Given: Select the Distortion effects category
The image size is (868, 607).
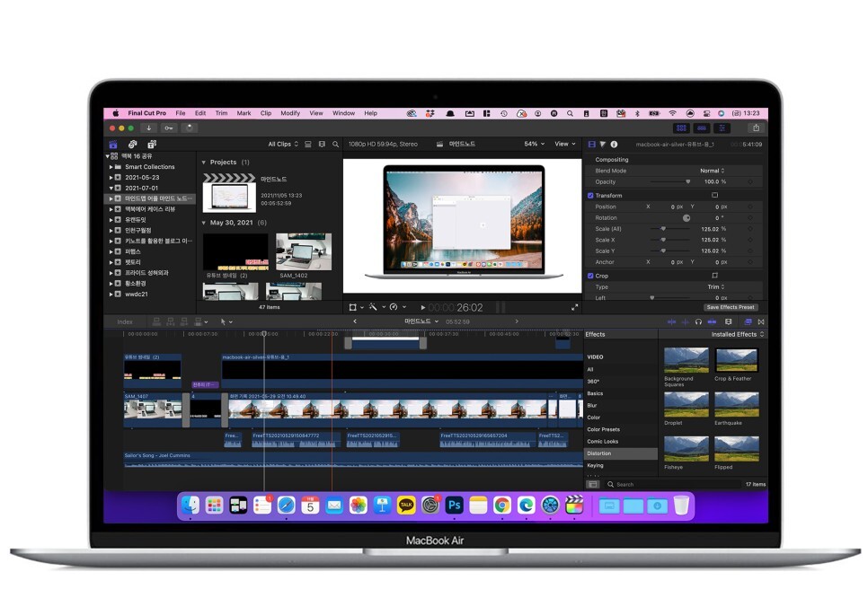Looking at the screenshot, I should (621, 453).
